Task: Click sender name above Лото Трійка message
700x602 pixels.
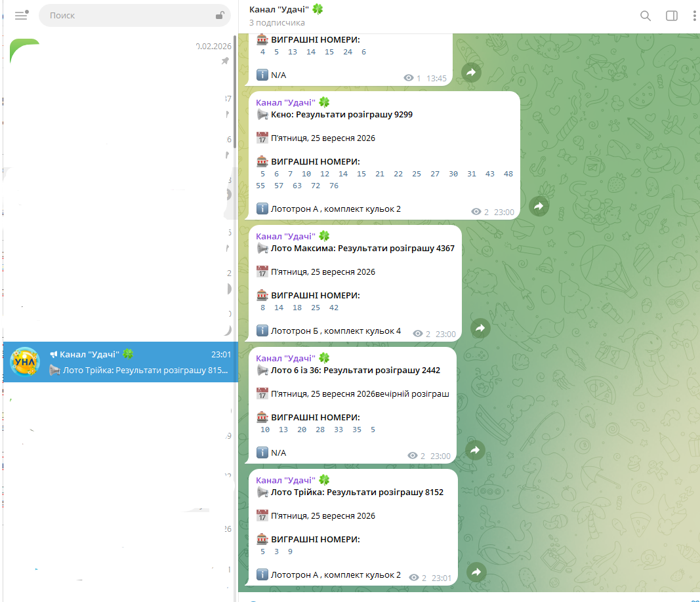Action: pyautogui.click(x=286, y=480)
